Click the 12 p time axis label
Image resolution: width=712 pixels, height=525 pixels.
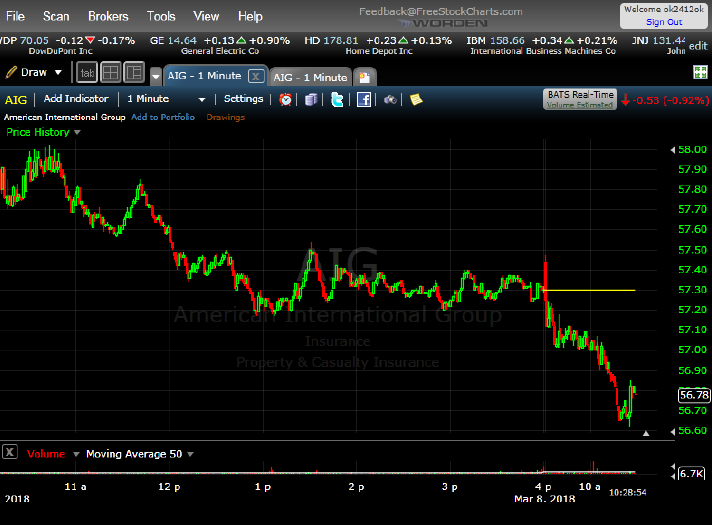pos(169,487)
